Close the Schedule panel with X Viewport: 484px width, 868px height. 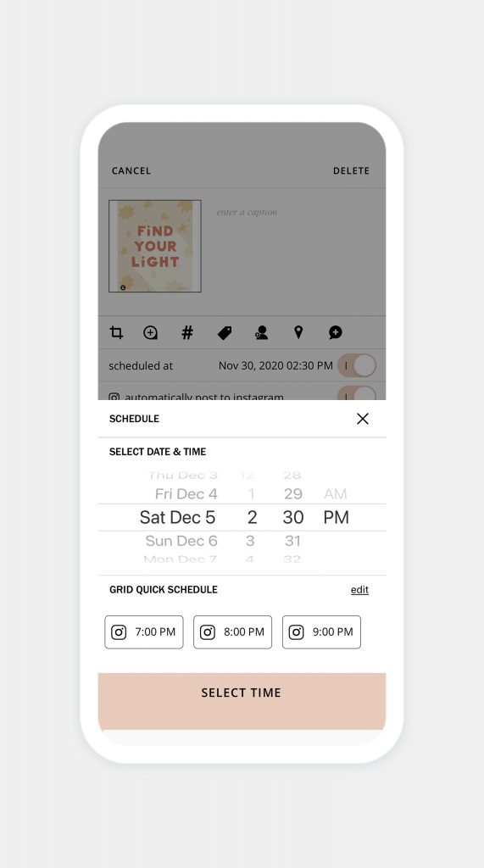(363, 419)
